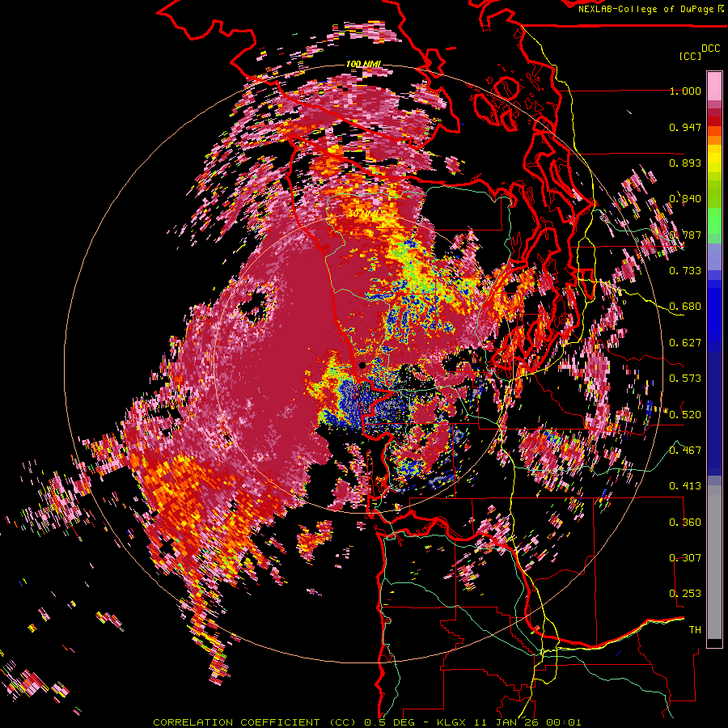Select the 0.787 legend value

tap(685, 235)
